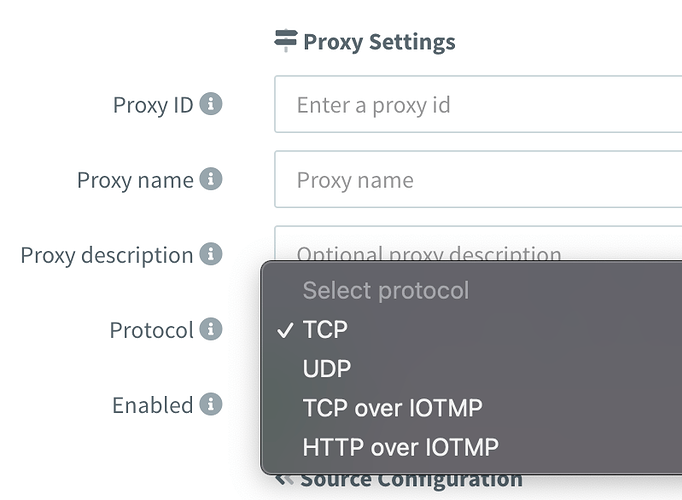The image size is (682, 500).
Task: Click the greyed Select protocol placeholder
Action: 385,291
